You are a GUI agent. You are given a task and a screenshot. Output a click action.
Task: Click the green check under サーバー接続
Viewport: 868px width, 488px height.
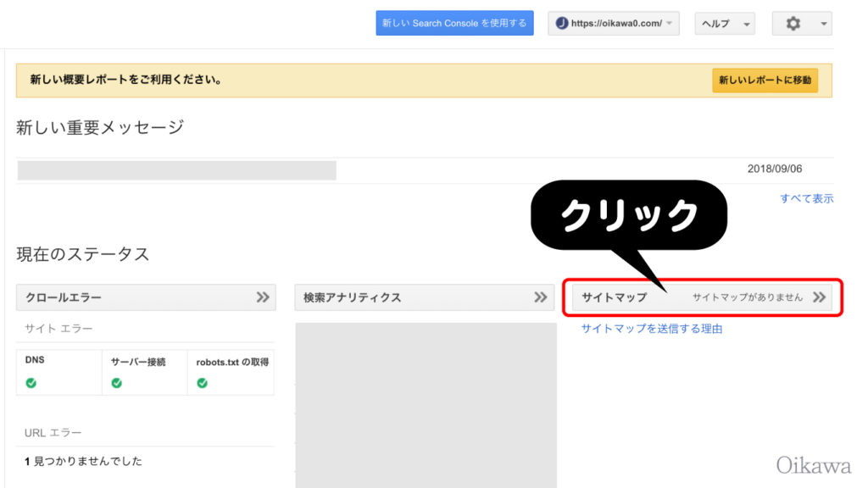pyautogui.click(x=117, y=383)
